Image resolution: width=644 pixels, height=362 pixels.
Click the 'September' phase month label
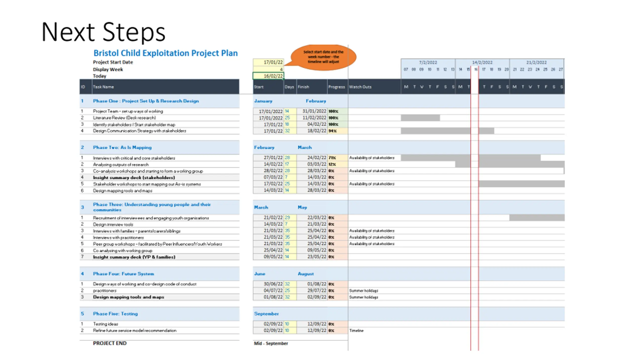click(266, 314)
